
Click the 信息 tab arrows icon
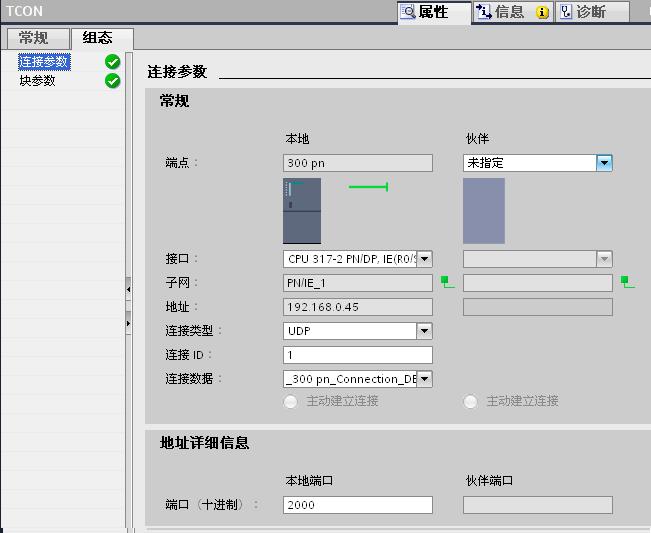point(483,12)
